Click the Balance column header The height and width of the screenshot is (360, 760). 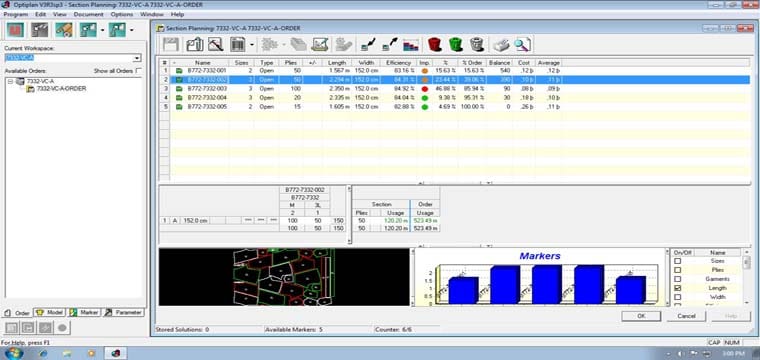(499, 63)
